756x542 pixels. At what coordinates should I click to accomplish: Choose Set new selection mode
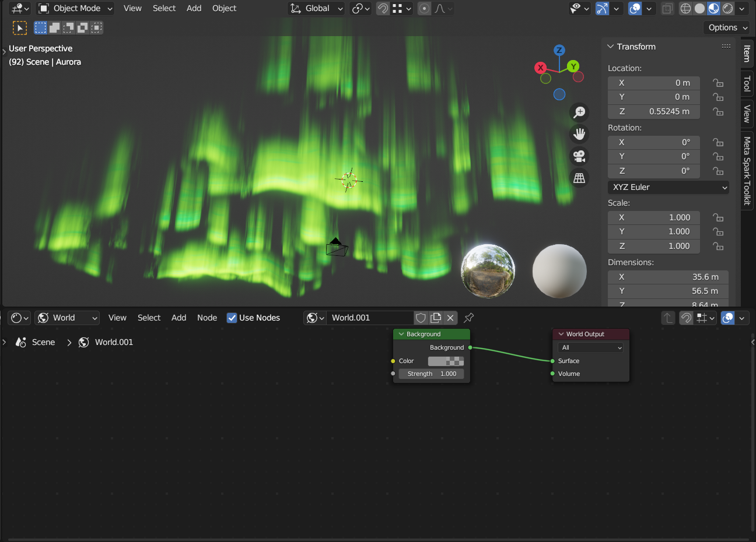click(40, 27)
